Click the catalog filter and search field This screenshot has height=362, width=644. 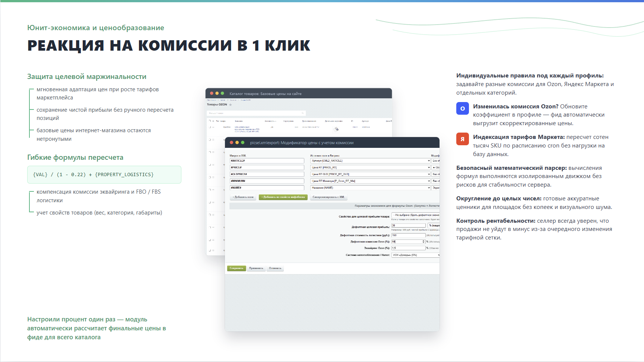[x=256, y=113]
